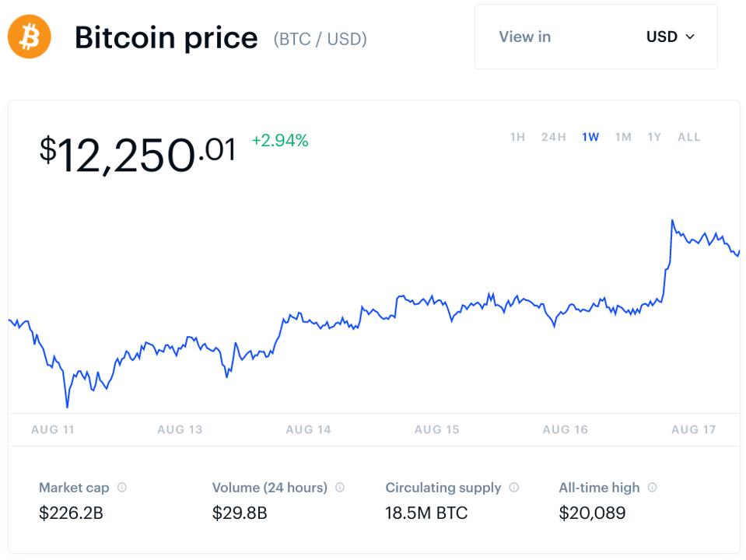746x560 pixels.
Task: Switch chart to 24H range
Action: (553, 137)
